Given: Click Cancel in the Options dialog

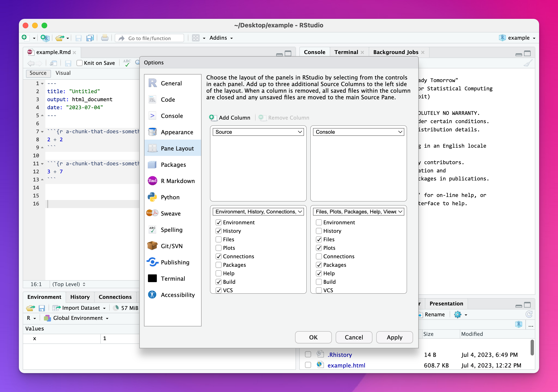Looking at the screenshot, I should pos(354,337).
